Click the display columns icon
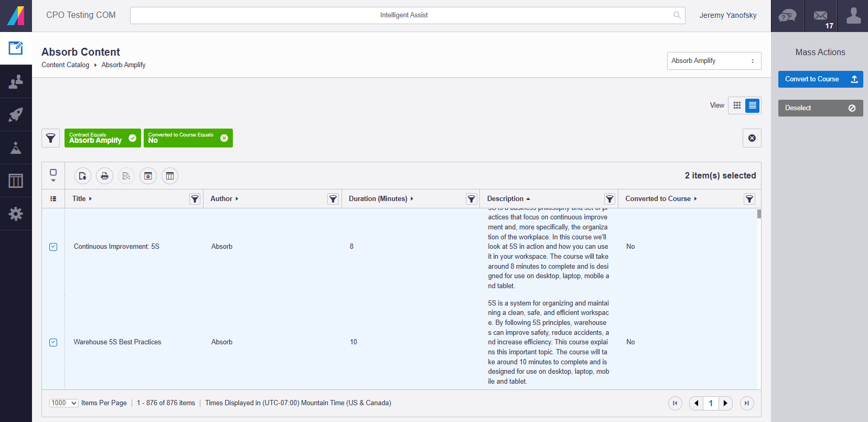 (x=170, y=176)
